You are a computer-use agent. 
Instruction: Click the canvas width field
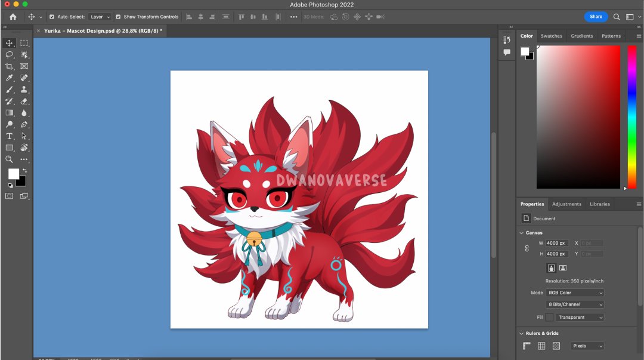tap(556, 243)
